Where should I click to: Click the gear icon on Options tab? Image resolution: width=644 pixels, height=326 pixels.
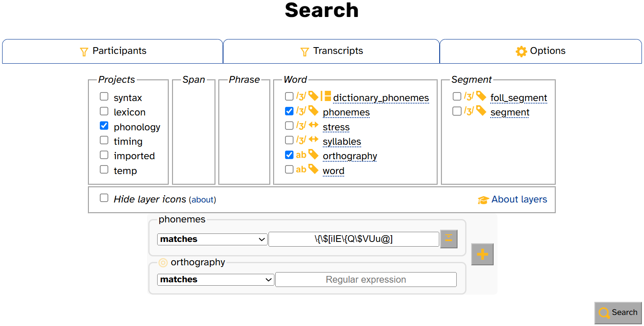click(x=521, y=51)
